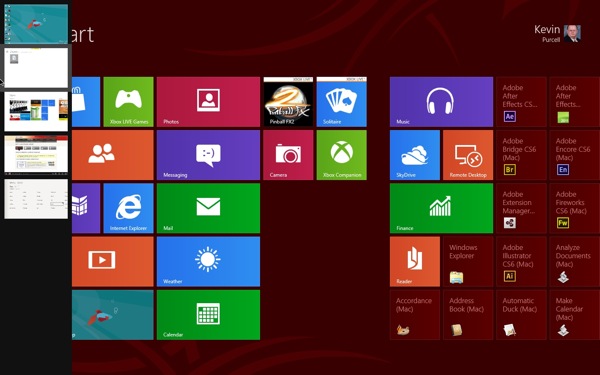Open the Reader tile
The height and width of the screenshot is (375, 600).
(x=415, y=261)
